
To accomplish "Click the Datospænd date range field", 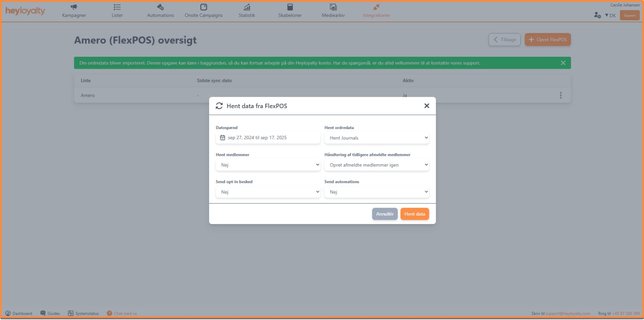I will click(x=268, y=138).
